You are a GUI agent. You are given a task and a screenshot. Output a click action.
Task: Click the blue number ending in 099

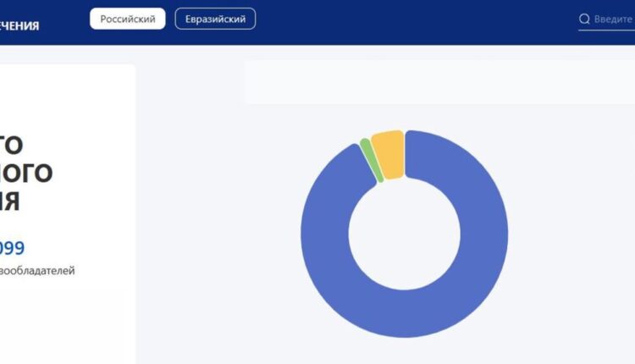coord(12,248)
